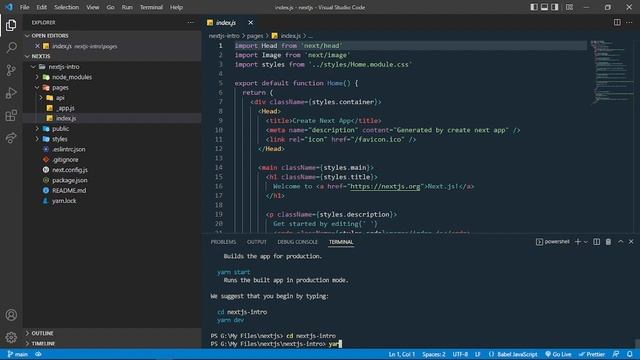This screenshot has height=360, width=640.
Task: Expand the api folder
Action: coord(41,98)
